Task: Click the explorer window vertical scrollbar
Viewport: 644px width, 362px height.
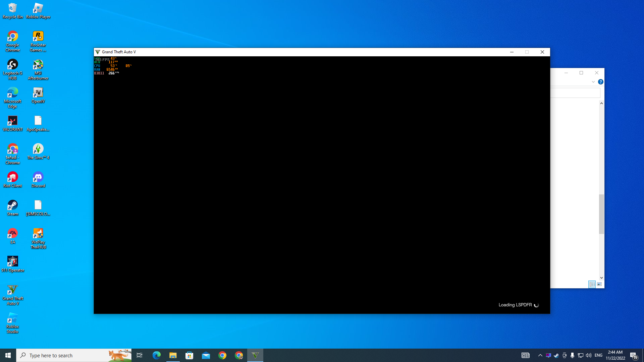Action: [x=601, y=214]
